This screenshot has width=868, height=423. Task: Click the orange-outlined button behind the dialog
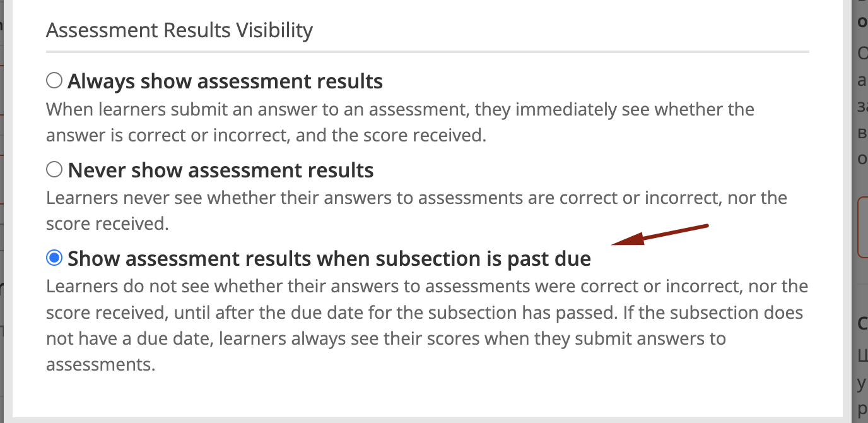click(x=862, y=227)
